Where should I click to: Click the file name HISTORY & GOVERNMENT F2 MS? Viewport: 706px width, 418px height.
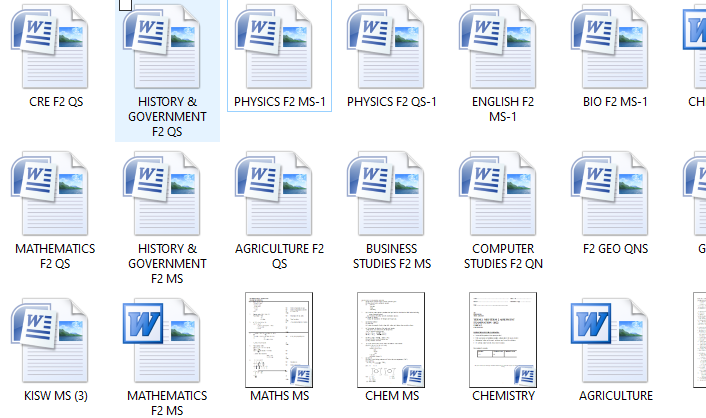[x=167, y=264]
